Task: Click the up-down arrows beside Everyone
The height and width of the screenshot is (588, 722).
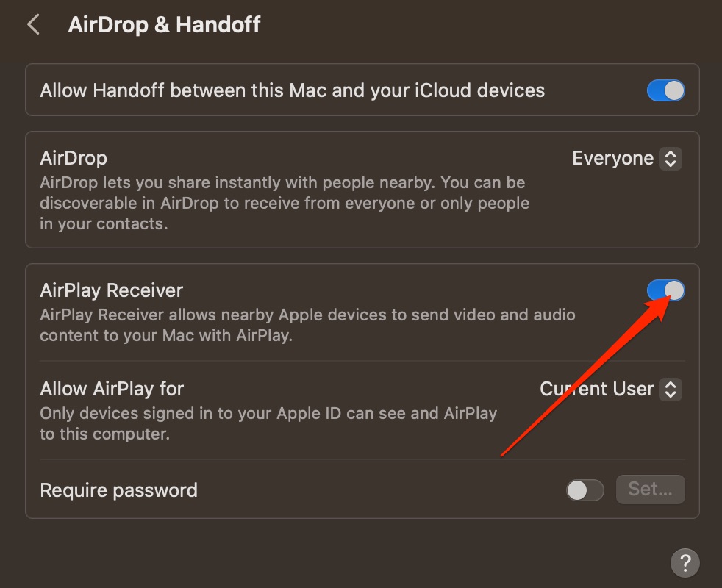Action: coord(671,159)
